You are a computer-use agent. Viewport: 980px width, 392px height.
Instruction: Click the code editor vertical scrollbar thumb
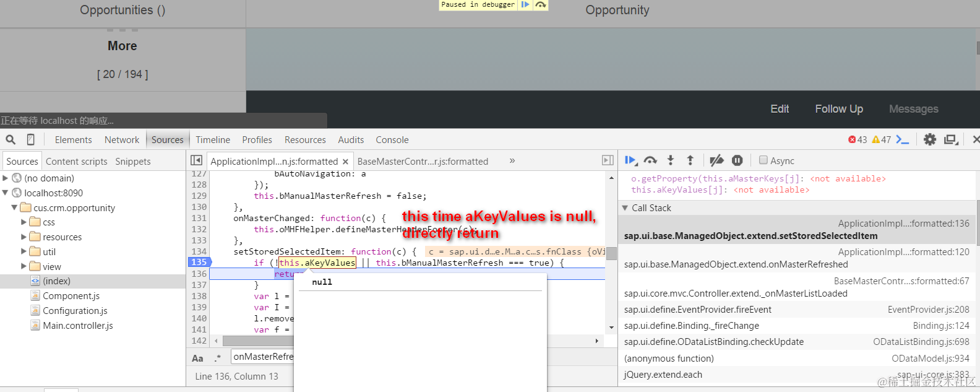[x=611, y=254]
